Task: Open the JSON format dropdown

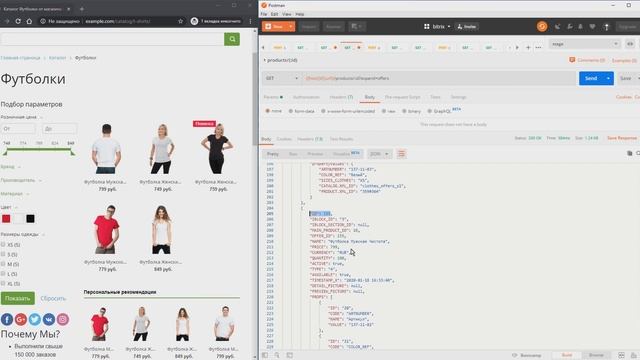Action: (x=379, y=154)
